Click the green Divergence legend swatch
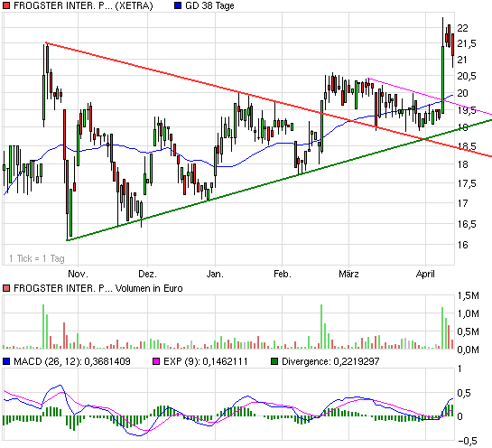 (274, 361)
